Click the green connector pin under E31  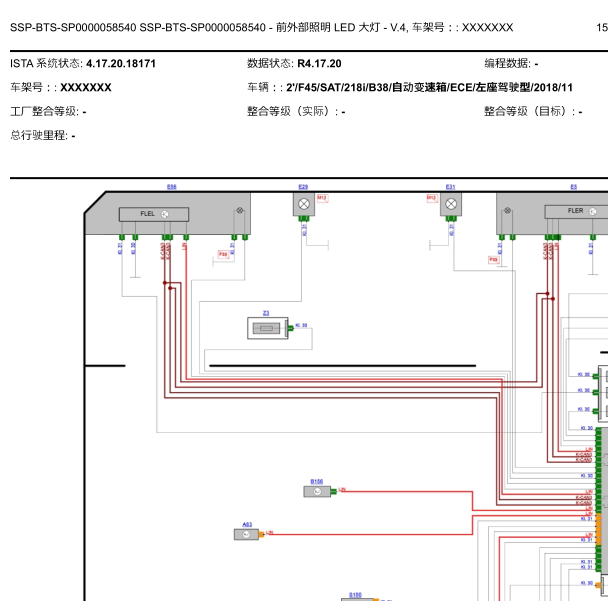tap(451, 219)
